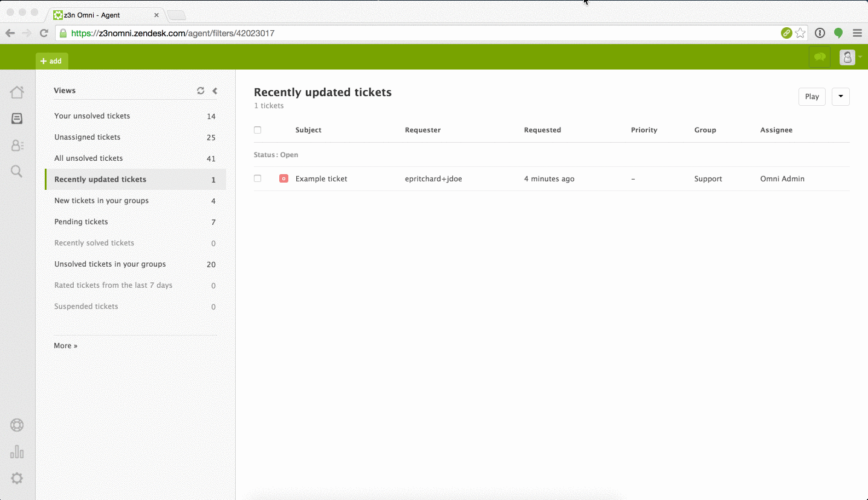Open More views link

pos(65,345)
